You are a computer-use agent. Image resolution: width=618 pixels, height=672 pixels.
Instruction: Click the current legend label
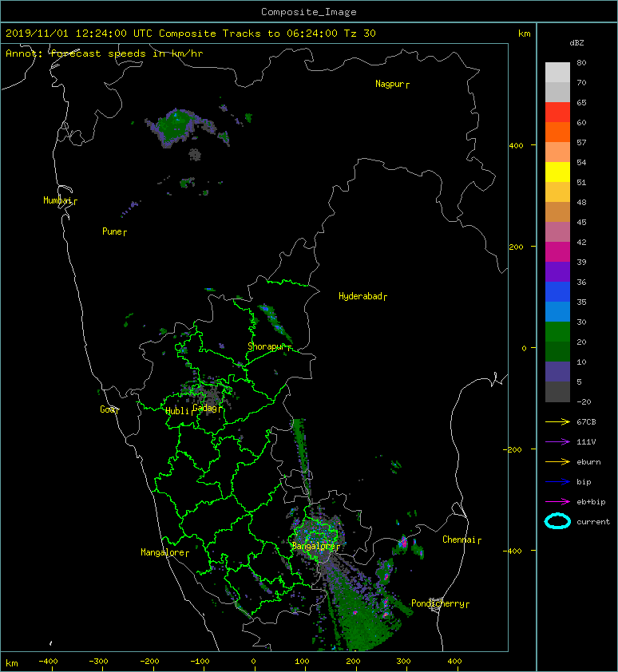pyautogui.click(x=593, y=522)
